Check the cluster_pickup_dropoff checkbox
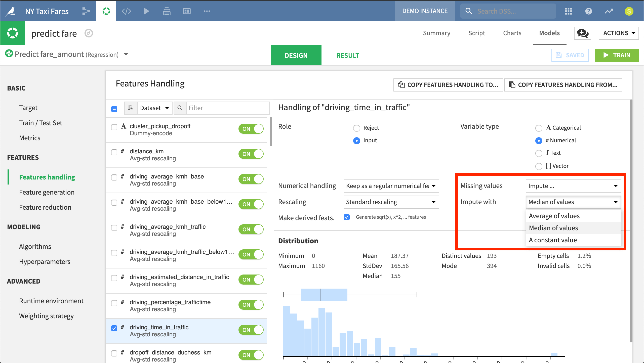The image size is (644, 363). [114, 127]
